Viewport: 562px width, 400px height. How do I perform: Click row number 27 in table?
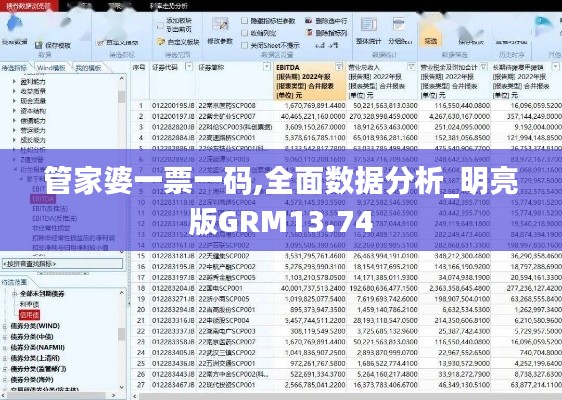point(141,385)
